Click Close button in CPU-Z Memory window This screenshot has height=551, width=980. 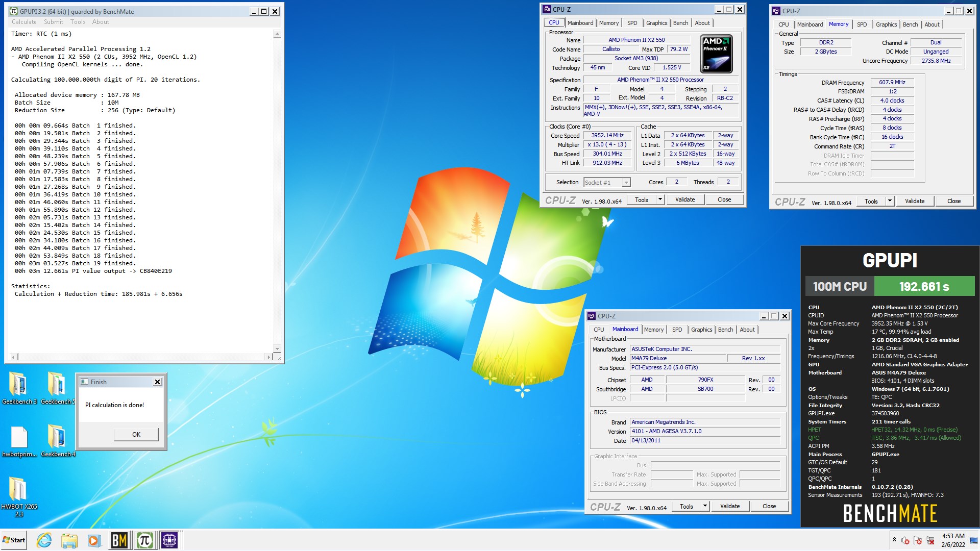pos(954,201)
